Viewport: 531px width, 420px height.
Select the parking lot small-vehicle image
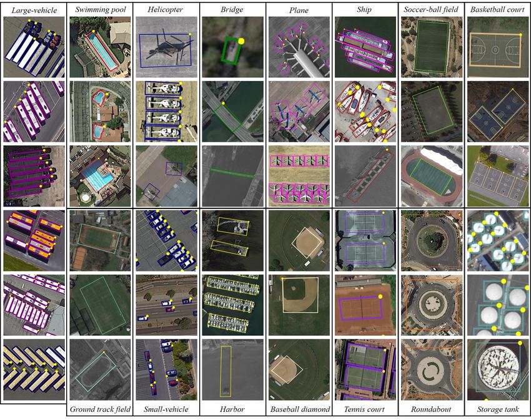point(166,240)
